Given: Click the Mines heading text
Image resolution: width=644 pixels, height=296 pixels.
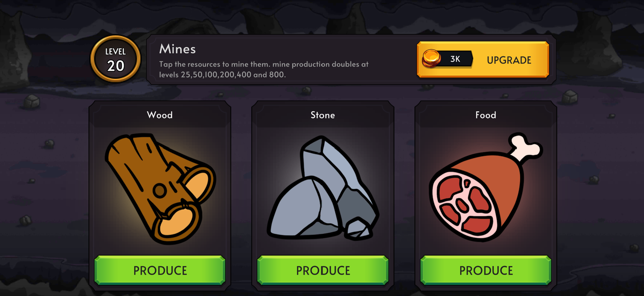Looking at the screenshot, I should [177, 49].
